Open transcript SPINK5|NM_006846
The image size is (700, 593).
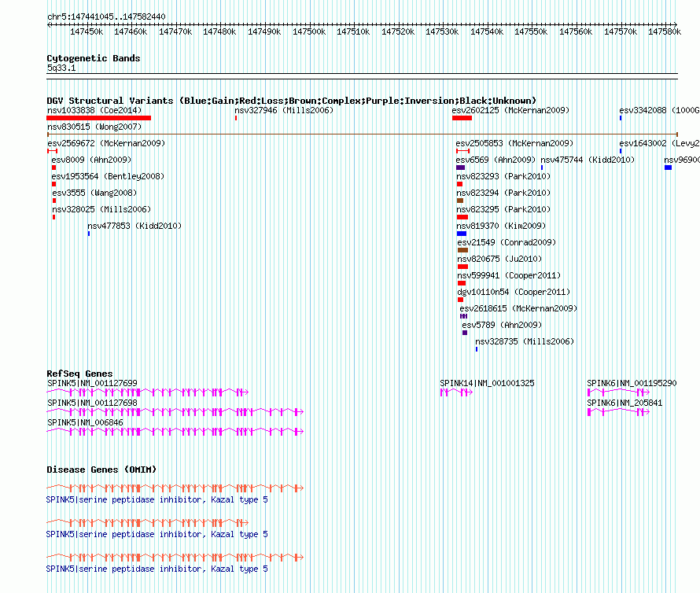(85, 422)
